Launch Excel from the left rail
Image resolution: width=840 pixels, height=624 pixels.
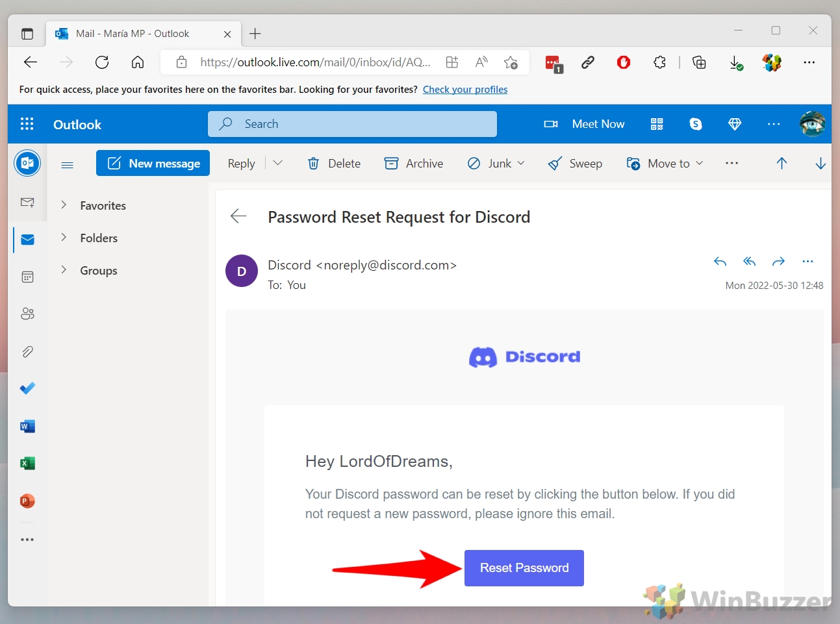coord(27,464)
